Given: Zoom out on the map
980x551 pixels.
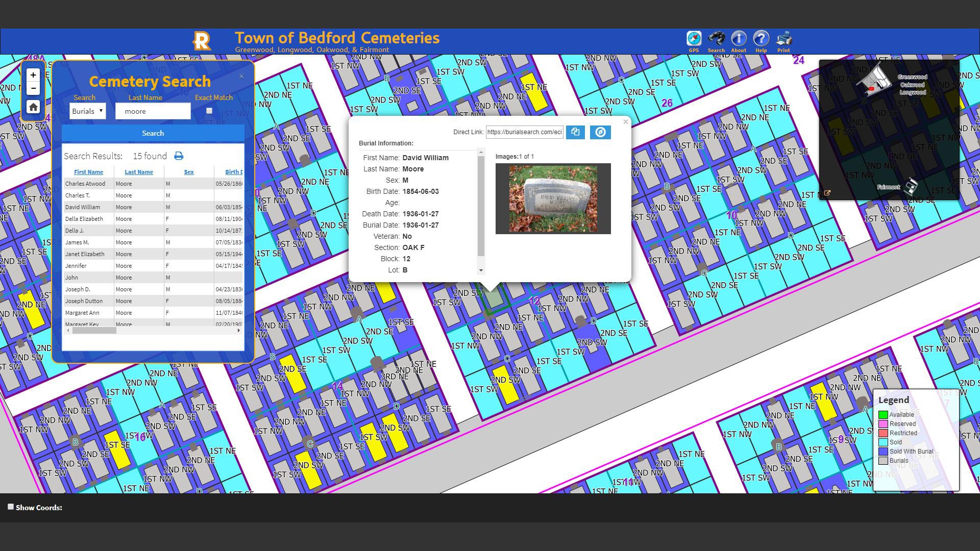Looking at the screenshot, I should coord(33,88).
